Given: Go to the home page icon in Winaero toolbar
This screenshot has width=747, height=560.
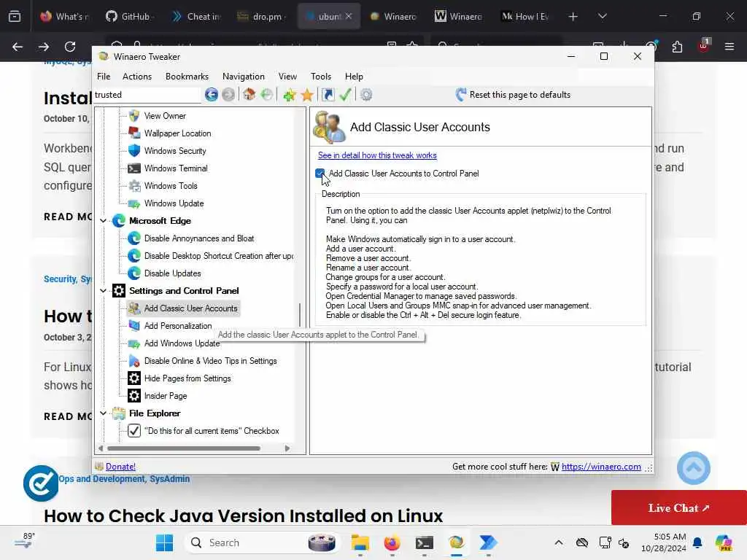Looking at the screenshot, I should [x=249, y=94].
